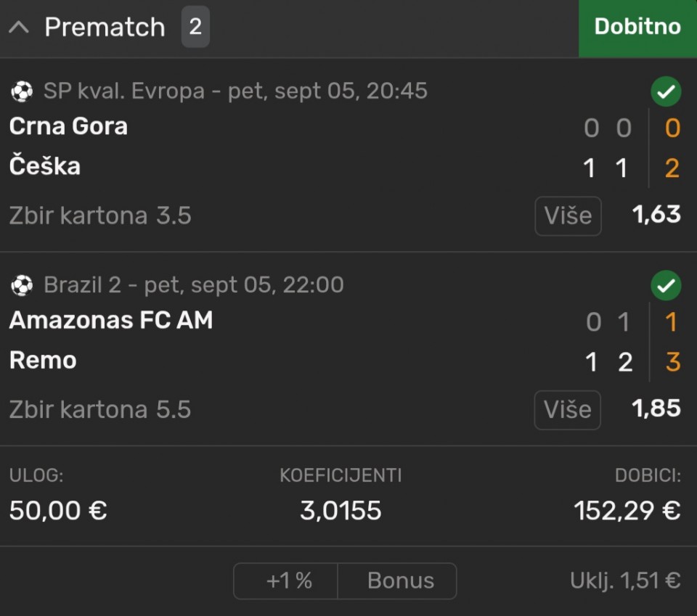The height and width of the screenshot is (616, 697).
Task: Click Više button for Zbir kartona 5.5
Action: 568,409
